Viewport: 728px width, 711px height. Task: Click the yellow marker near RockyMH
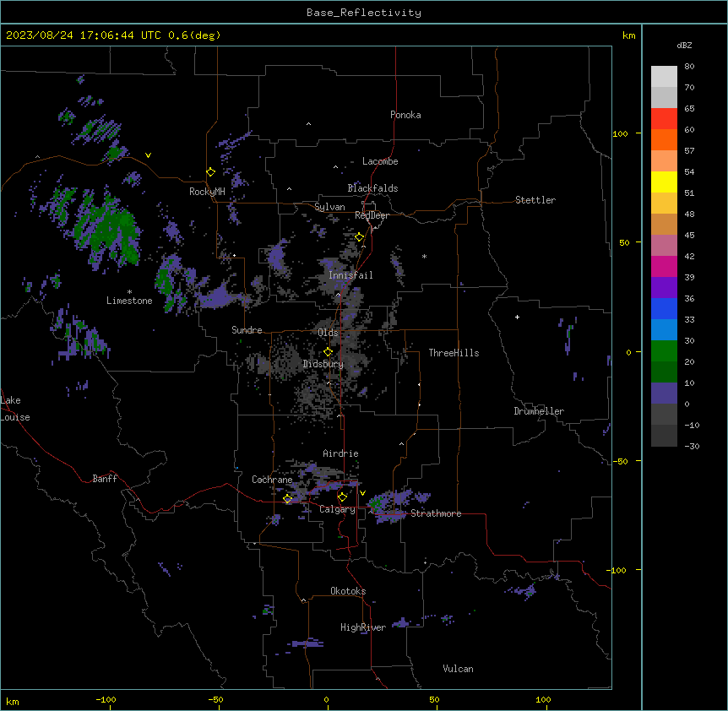point(211,172)
